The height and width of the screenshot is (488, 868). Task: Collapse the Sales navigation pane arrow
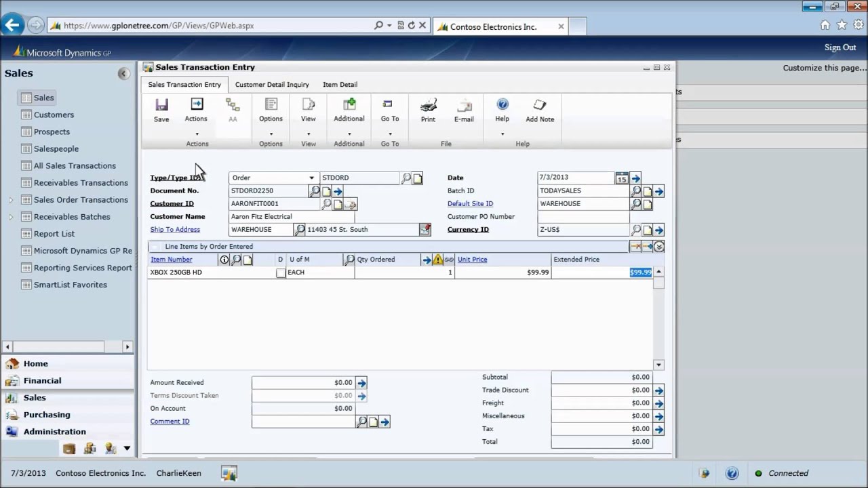pyautogui.click(x=123, y=74)
